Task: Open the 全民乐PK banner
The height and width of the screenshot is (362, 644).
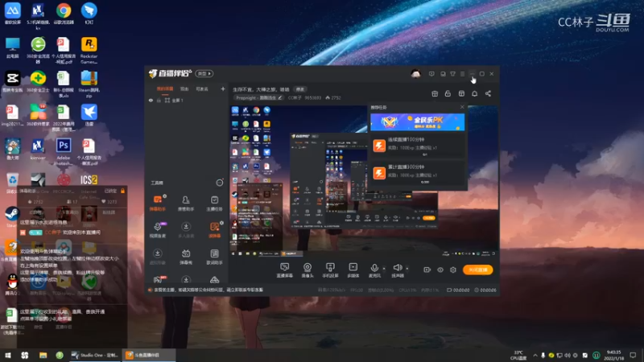Action: [x=417, y=122]
